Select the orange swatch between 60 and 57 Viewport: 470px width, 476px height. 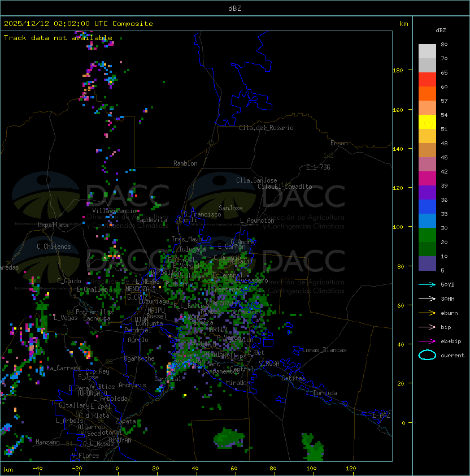coord(427,93)
